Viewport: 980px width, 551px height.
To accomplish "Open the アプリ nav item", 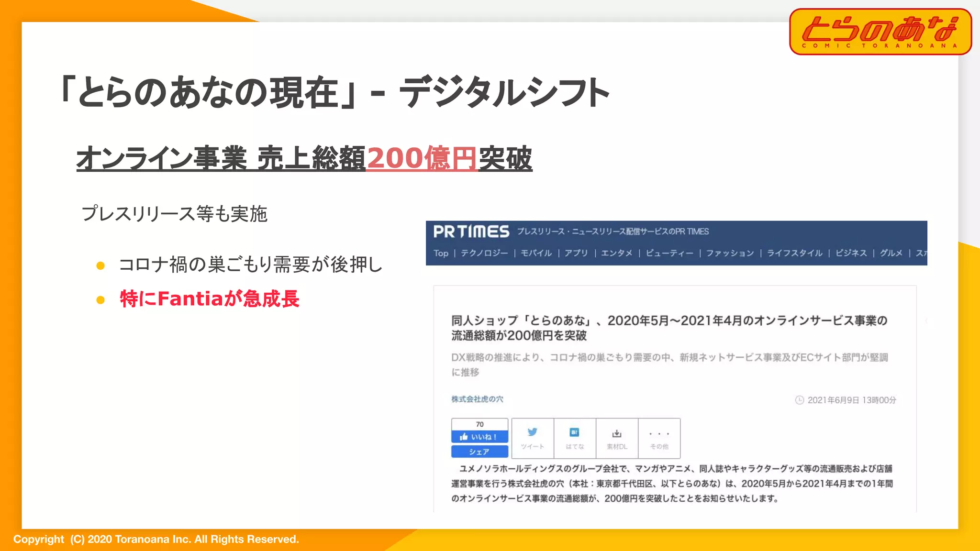I will [576, 253].
